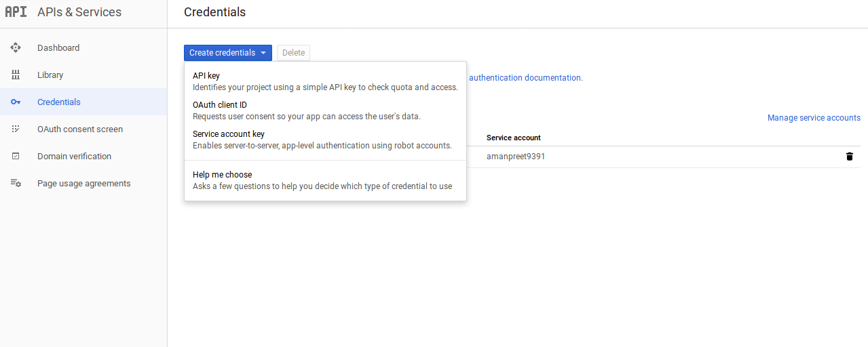868x347 pixels.
Task: Click the amanpreet9391 service account cell
Action: click(x=516, y=157)
